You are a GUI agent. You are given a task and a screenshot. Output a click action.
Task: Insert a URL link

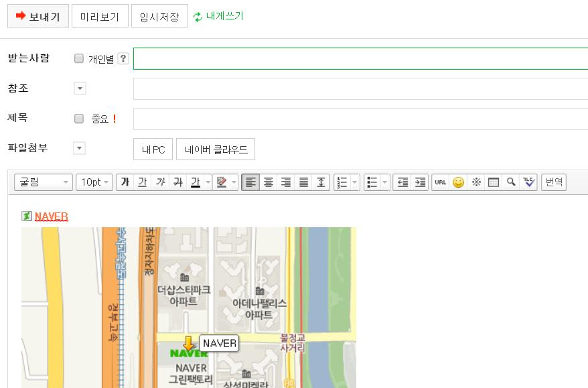[x=441, y=182]
